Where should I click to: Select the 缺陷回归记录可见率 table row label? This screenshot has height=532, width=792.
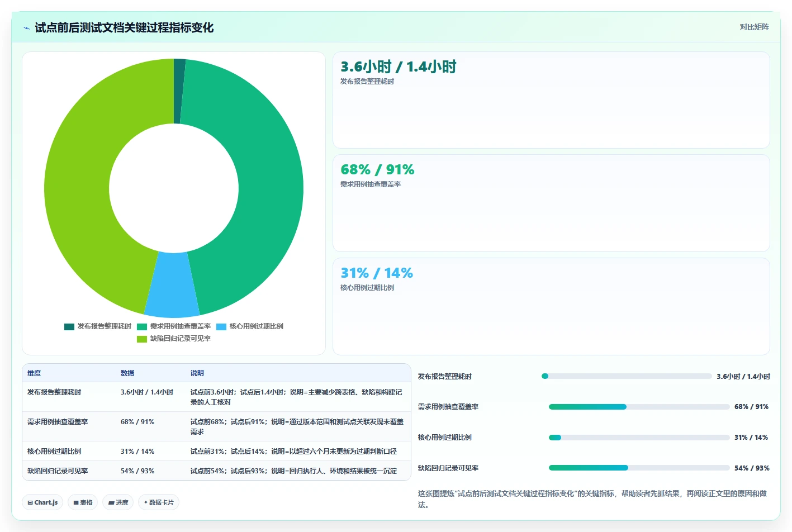(x=58, y=471)
